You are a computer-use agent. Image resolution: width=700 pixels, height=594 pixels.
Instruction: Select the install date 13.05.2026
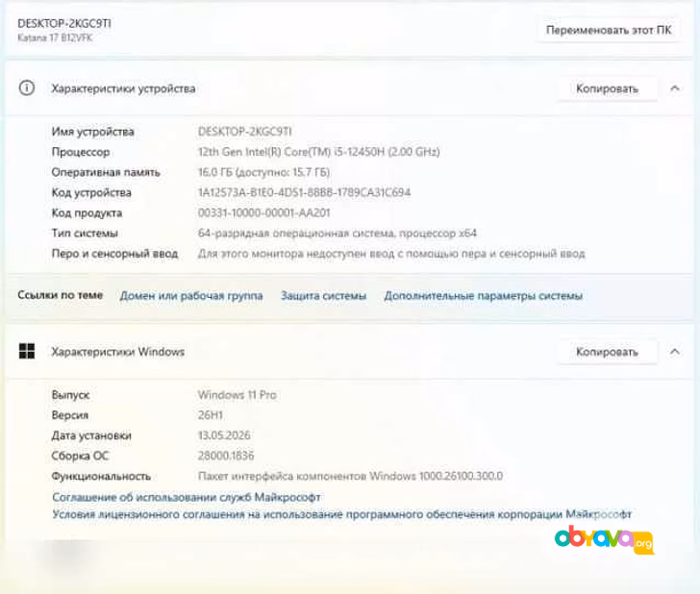(x=224, y=435)
